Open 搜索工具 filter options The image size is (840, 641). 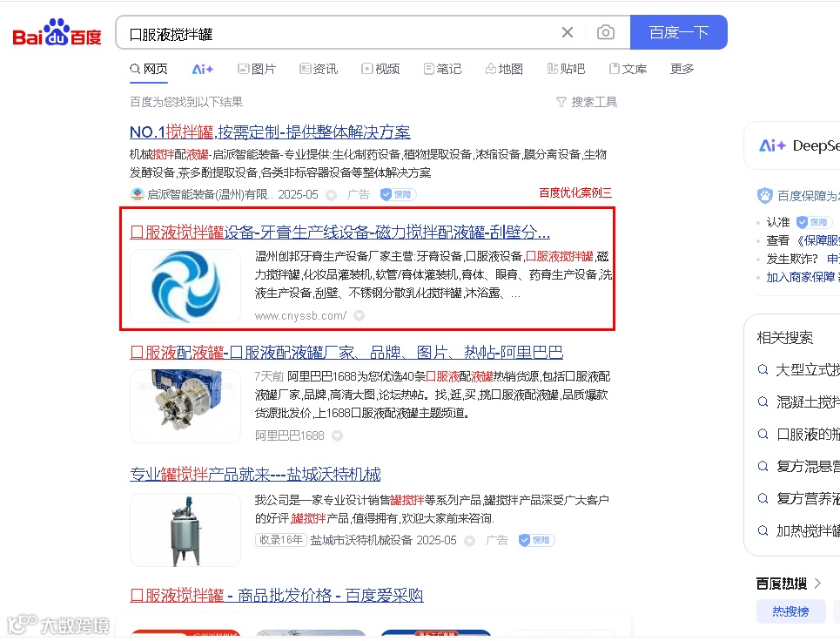[x=587, y=102]
